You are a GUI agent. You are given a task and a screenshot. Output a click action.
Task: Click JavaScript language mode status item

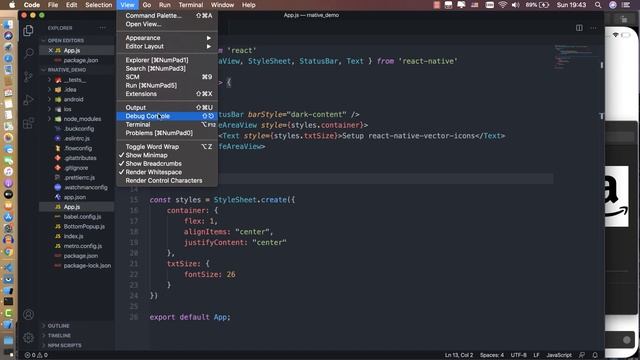pyautogui.click(x=559, y=355)
